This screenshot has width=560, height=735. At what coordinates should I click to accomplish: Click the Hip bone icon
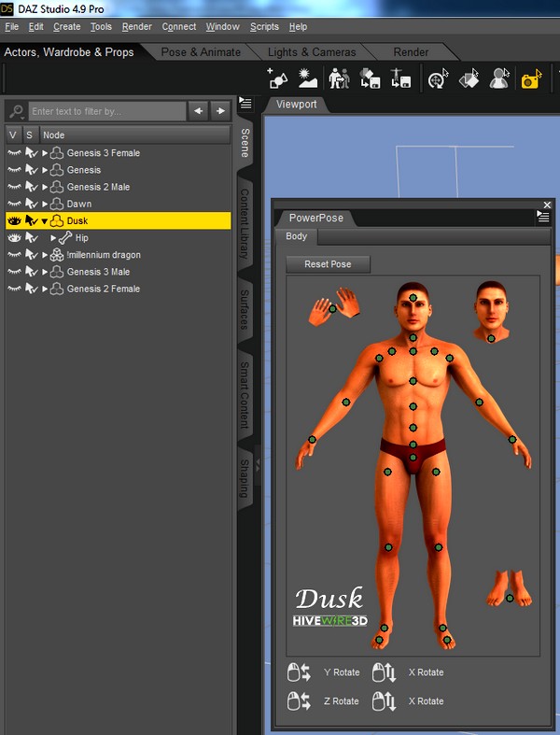click(65, 238)
